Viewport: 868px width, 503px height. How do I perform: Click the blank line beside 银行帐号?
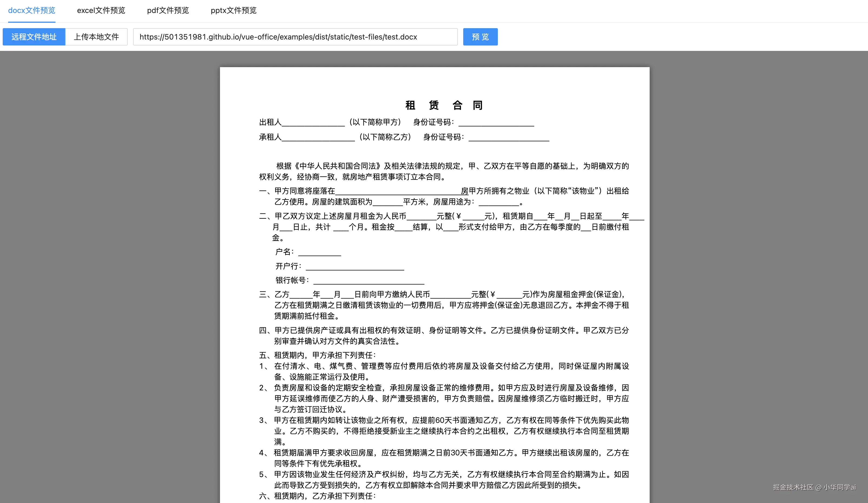pyautogui.click(x=369, y=281)
